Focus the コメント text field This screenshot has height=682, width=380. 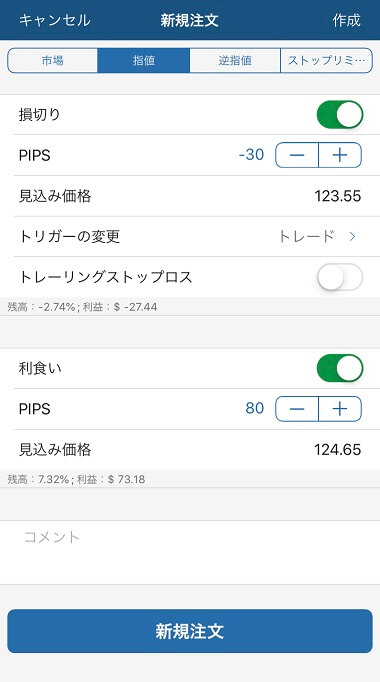point(190,552)
